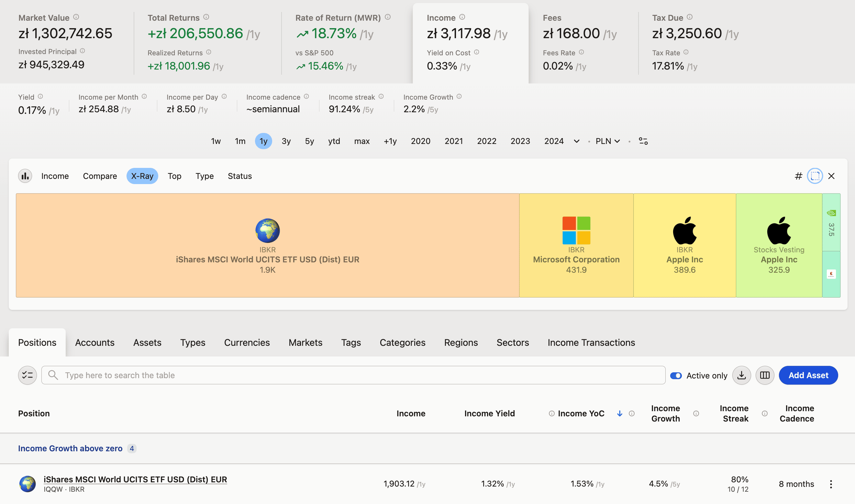Screen dimensions: 855x504
Task: Download the positions table
Action: point(741,375)
